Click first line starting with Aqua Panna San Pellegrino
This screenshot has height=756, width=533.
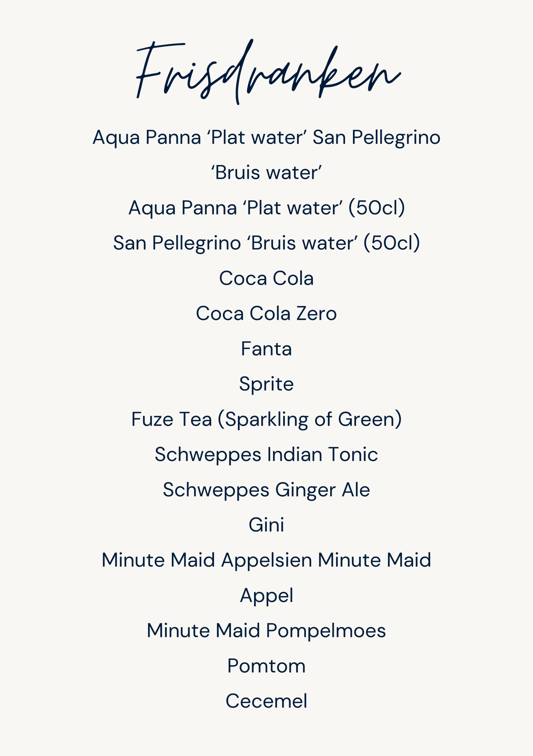[x=267, y=138]
